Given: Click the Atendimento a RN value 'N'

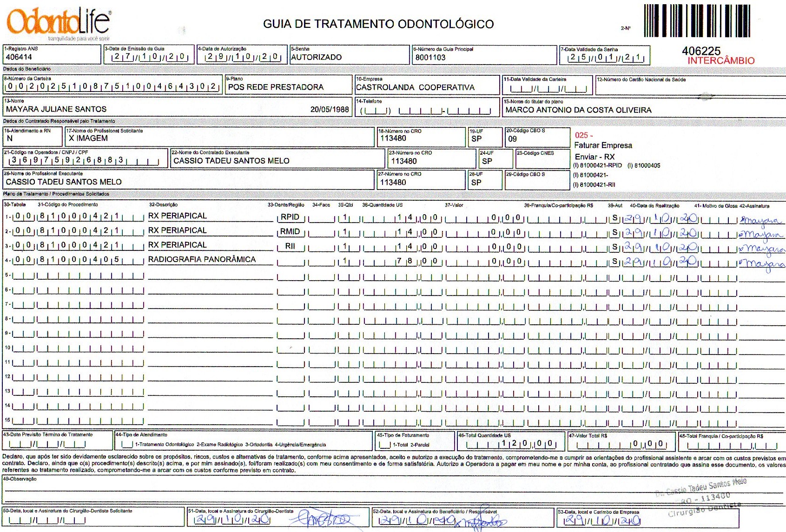Looking at the screenshot, I should (x=10, y=138).
